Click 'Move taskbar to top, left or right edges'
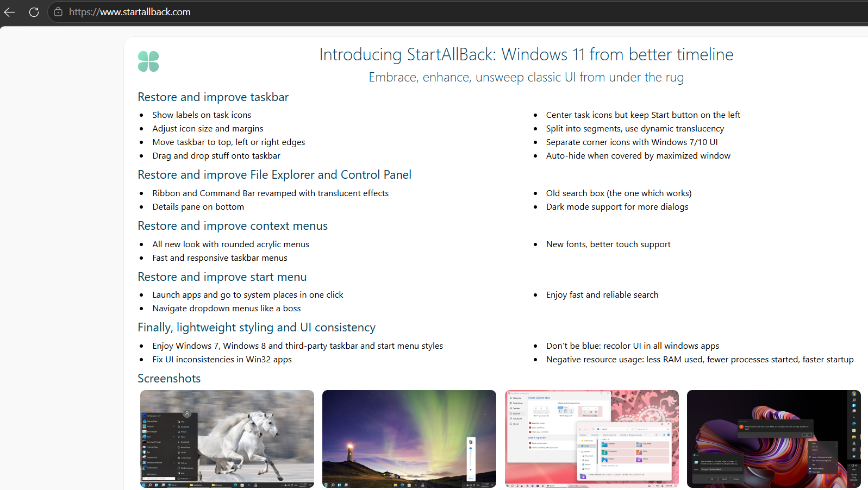This screenshot has width=868, height=490. click(229, 142)
